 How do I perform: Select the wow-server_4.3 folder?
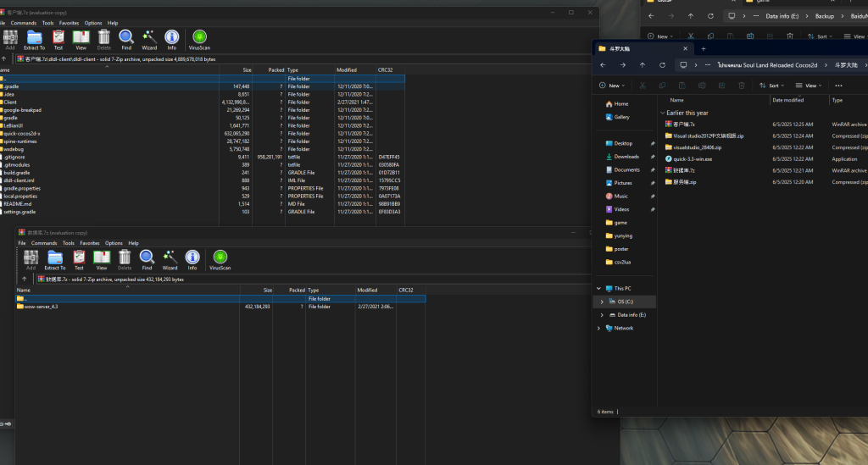tap(41, 307)
